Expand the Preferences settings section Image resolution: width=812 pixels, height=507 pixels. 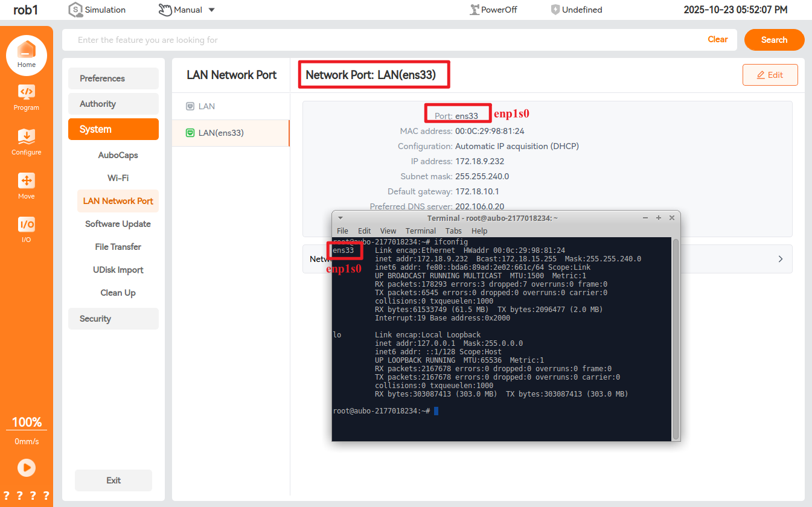[113, 78]
